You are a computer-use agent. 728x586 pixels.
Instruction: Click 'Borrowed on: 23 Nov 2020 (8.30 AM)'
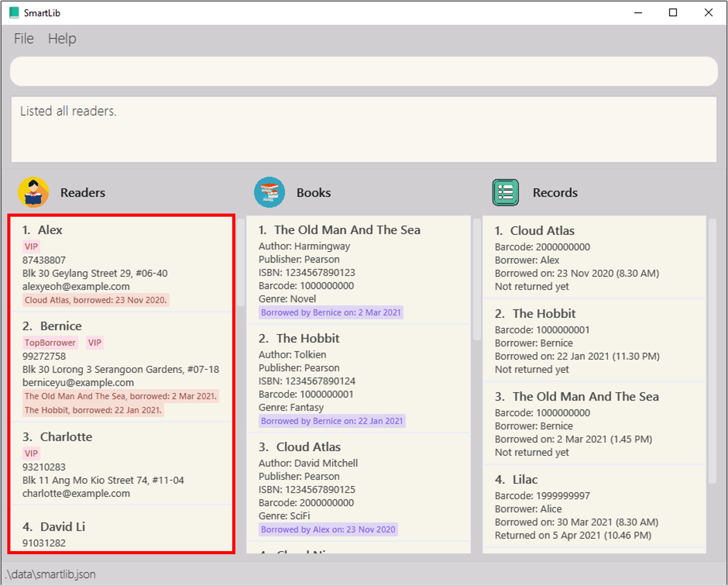pyautogui.click(x=577, y=273)
